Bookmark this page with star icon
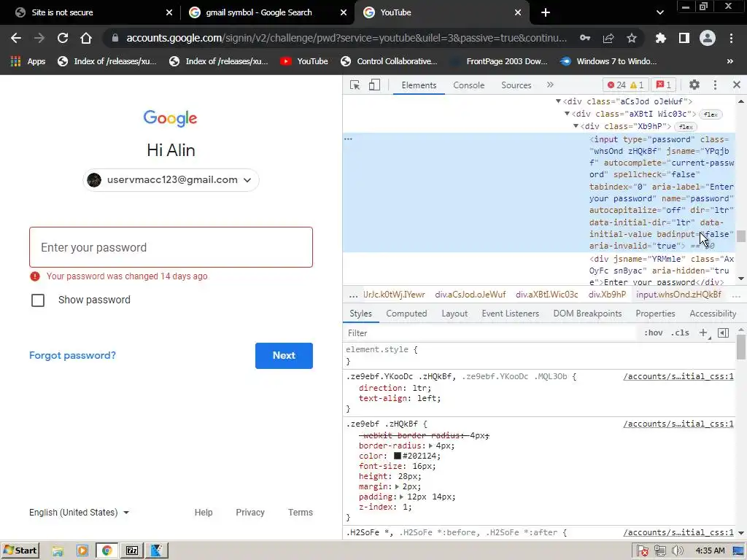This screenshot has width=747, height=560. [x=632, y=38]
